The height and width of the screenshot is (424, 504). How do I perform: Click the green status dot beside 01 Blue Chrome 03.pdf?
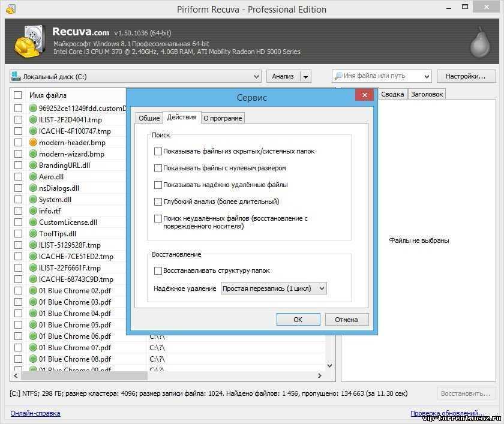33,302
